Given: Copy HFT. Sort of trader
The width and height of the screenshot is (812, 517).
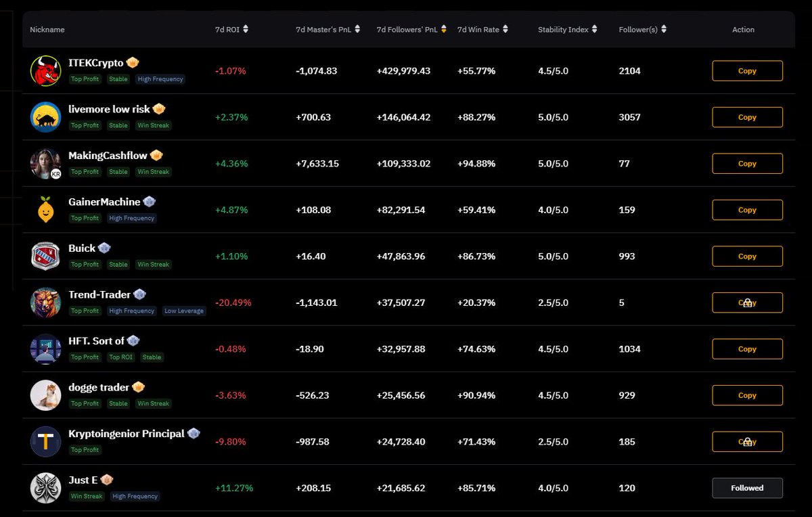Looking at the screenshot, I should [747, 349].
